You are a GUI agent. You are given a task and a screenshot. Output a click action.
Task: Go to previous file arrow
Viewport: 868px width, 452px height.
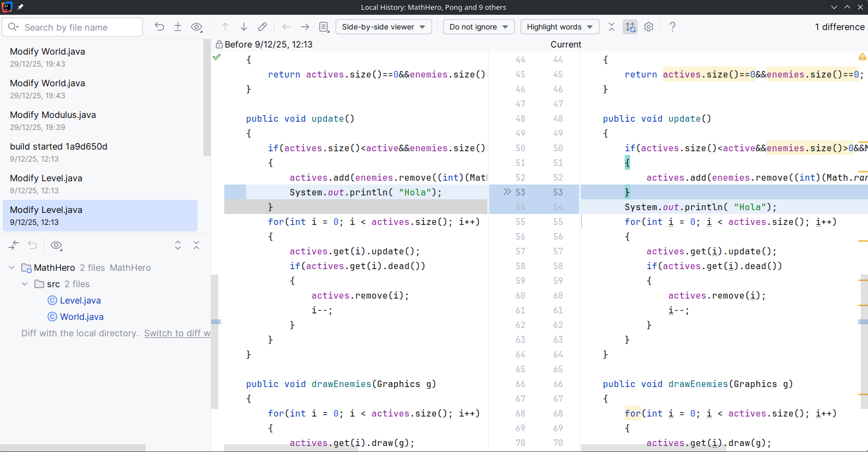coord(286,27)
